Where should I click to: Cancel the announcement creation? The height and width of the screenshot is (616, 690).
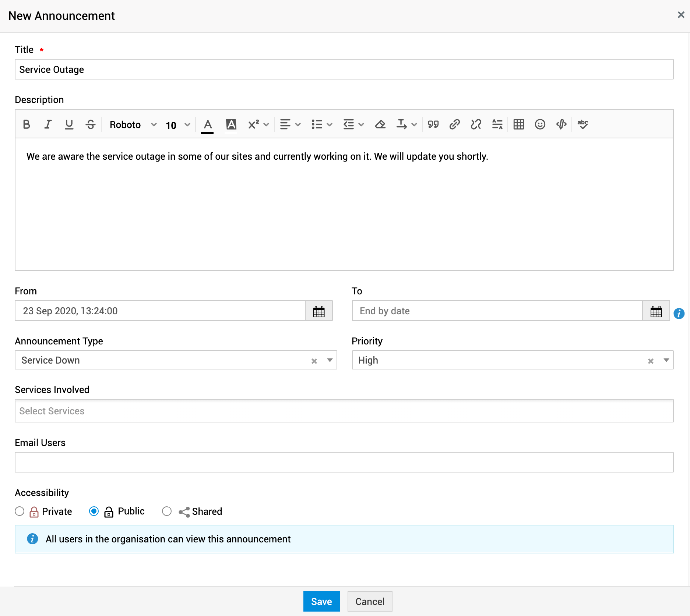tap(370, 601)
